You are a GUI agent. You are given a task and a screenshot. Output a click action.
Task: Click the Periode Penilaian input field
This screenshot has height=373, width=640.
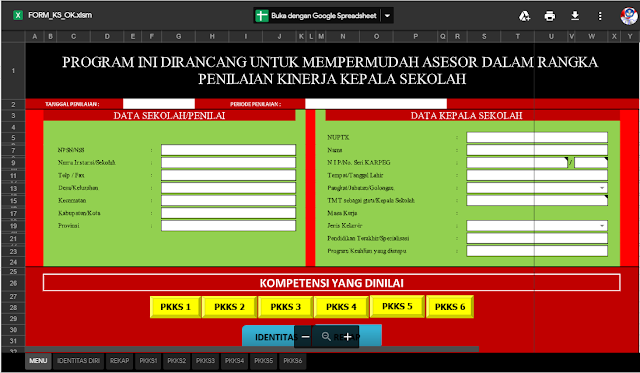tap(376, 104)
